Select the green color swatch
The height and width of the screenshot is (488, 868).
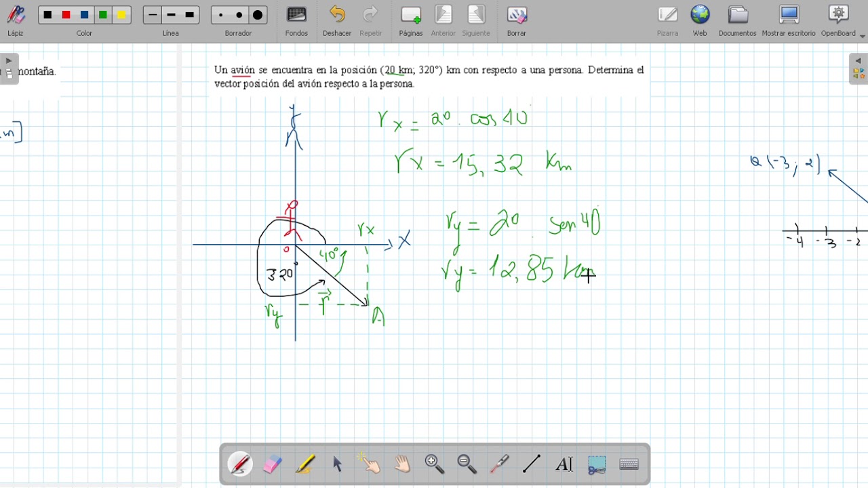(103, 15)
